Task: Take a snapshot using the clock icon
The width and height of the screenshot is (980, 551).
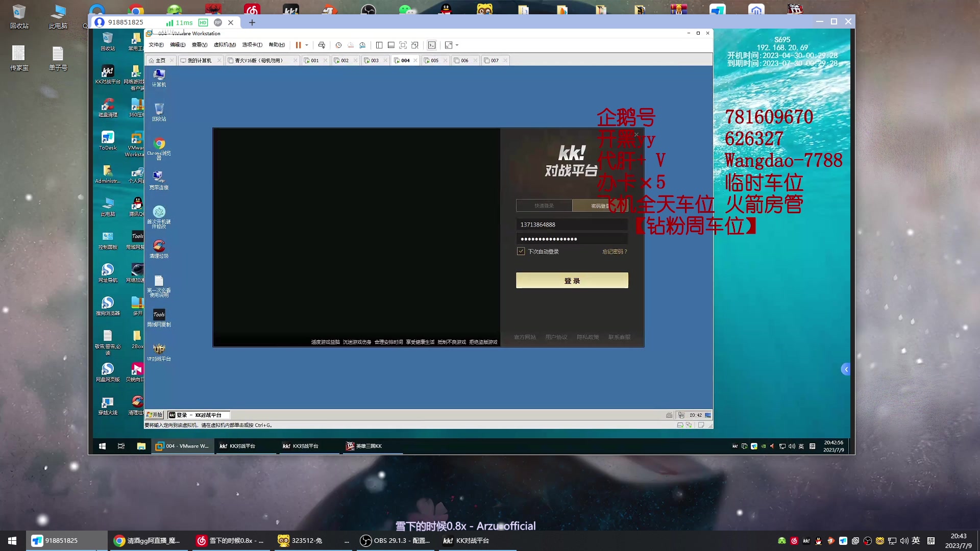Action: pos(338,45)
